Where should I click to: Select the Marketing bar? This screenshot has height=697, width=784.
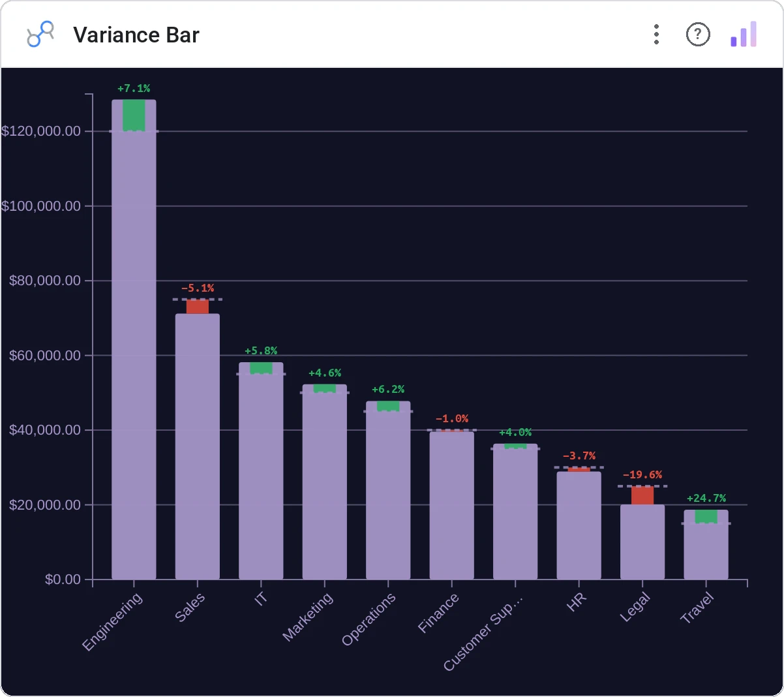pyautogui.click(x=325, y=482)
